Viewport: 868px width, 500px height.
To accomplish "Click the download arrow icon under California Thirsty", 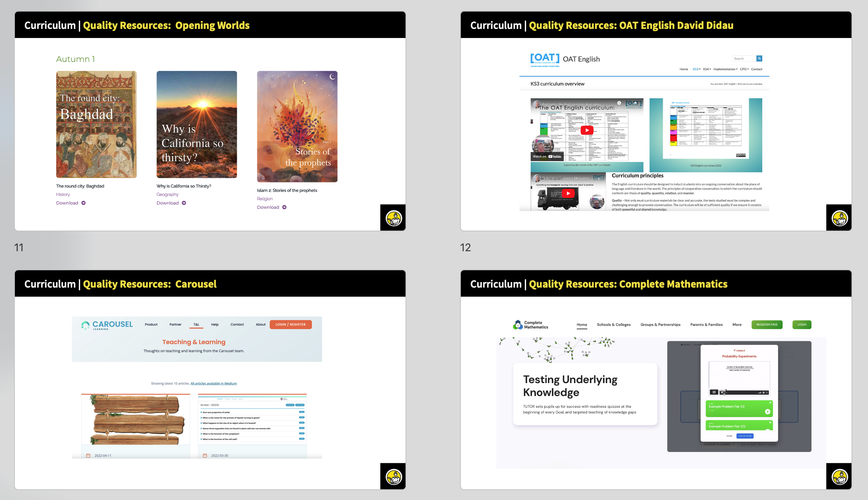I will pos(184,203).
